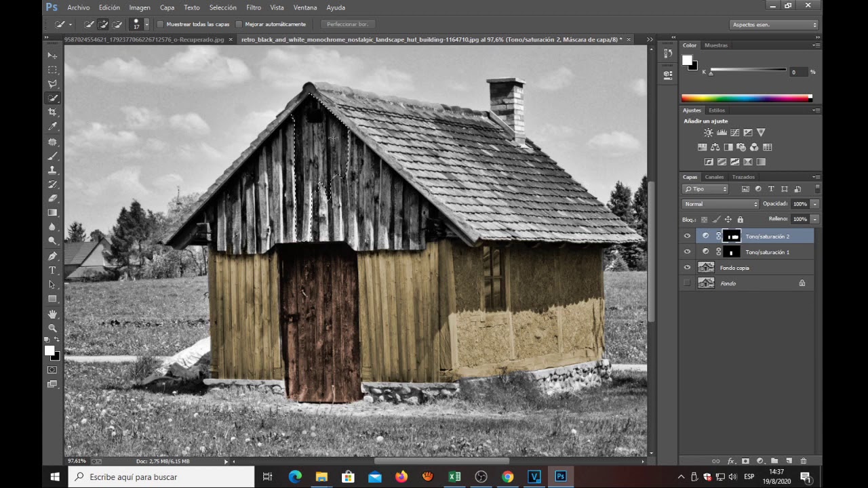Select the Zoom tool in toolbox
Screen dimensions: 868x488
(x=52, y=328)
